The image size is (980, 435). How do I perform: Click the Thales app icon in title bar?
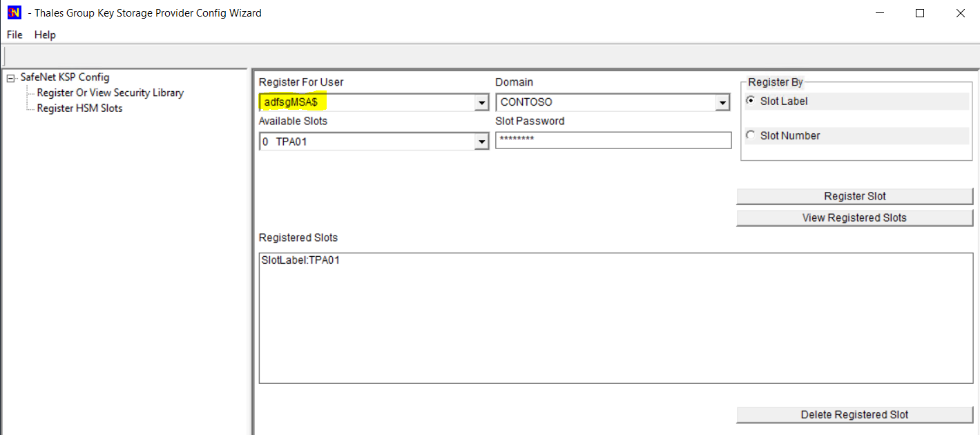coord(14,12)
